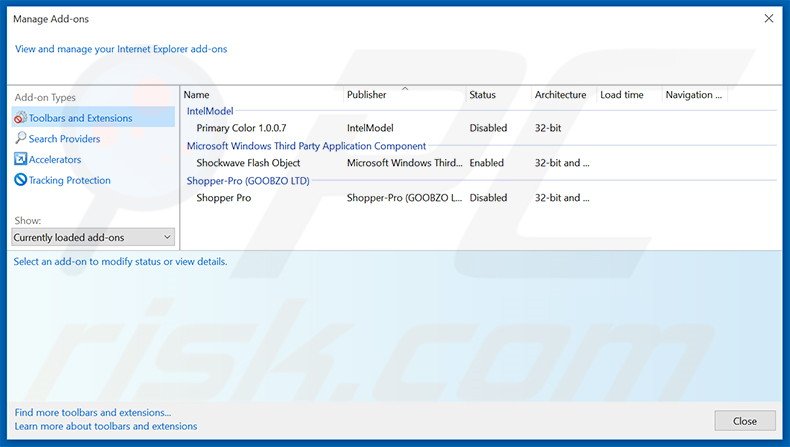Click the Search Providers magnifier icon
The image size is (790, 447).
click(x=20, y=138)
